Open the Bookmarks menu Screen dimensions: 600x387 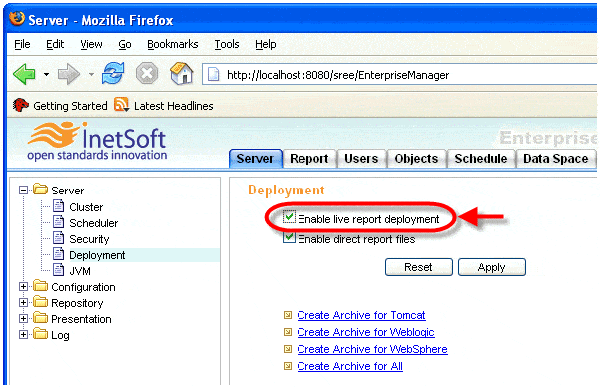(173, 44)
